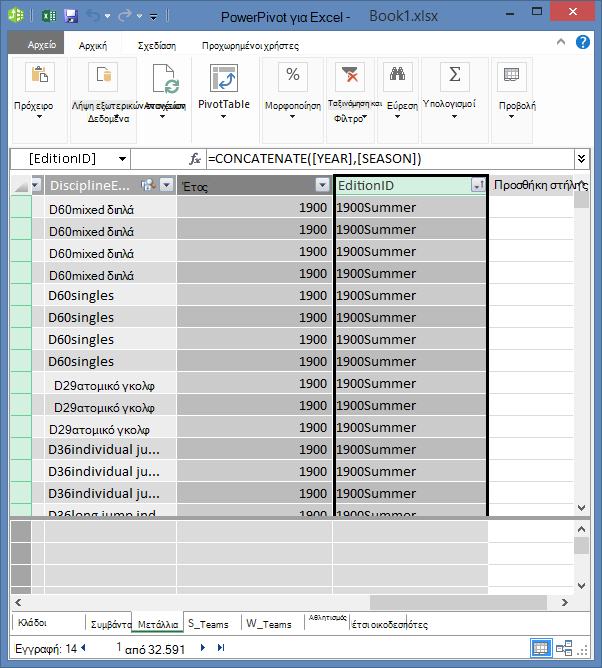Switch to the Αρχική ribbon tab
The height and width of the screenshot is (668, 602).
(93, 45)
